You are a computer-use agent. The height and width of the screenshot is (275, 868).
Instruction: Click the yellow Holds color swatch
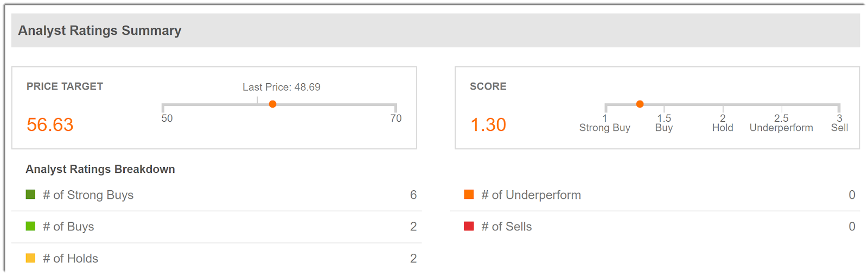click(30, 258)
